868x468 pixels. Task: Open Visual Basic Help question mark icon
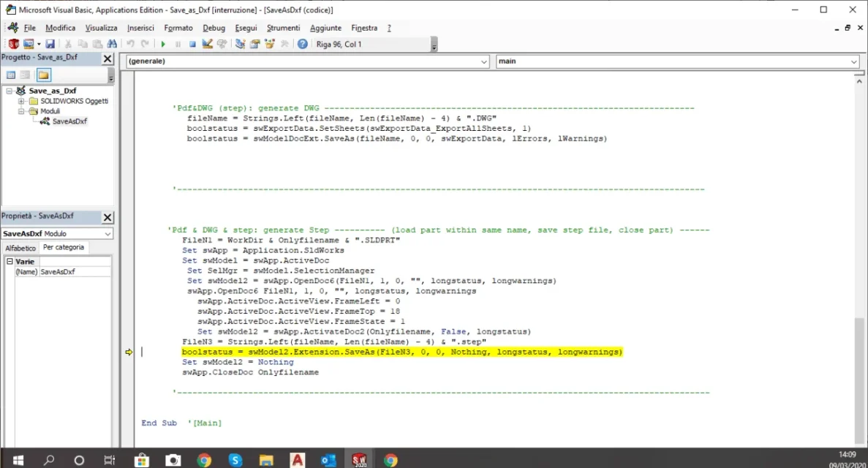pos(302,44)
